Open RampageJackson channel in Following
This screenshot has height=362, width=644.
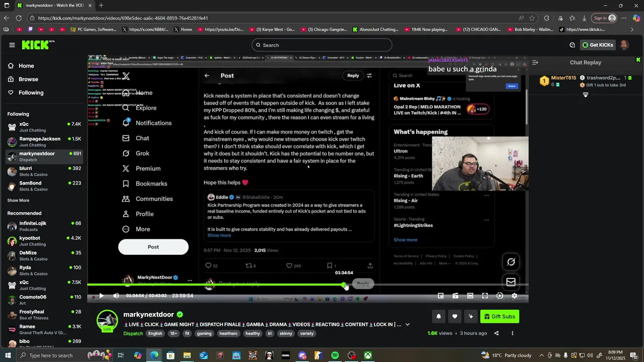tap(44, 142)
